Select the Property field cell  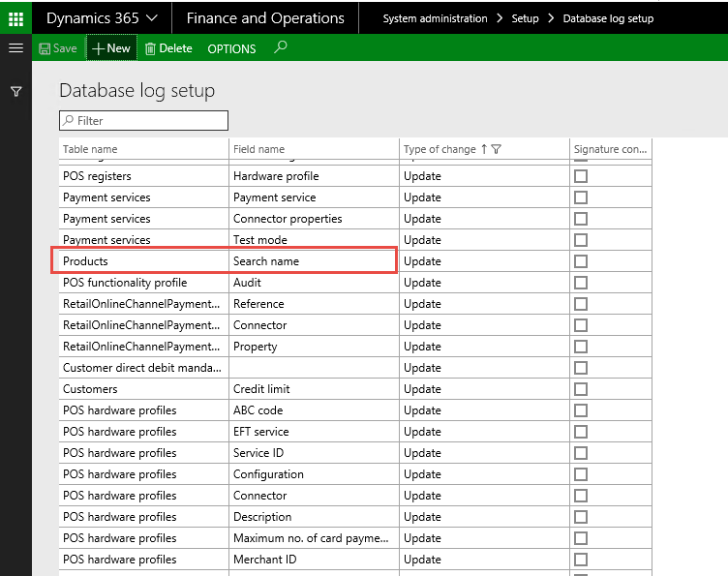click(314, 347)
